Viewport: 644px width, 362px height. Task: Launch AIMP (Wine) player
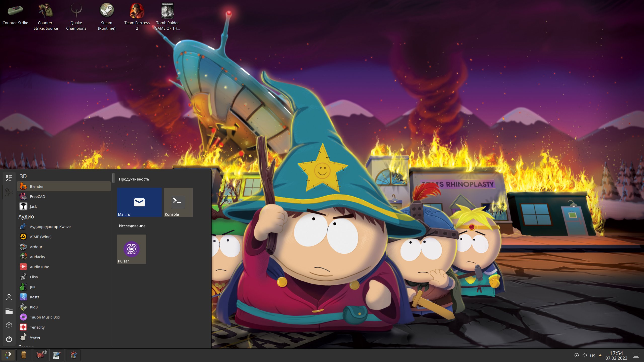click(x=64, y=237)
